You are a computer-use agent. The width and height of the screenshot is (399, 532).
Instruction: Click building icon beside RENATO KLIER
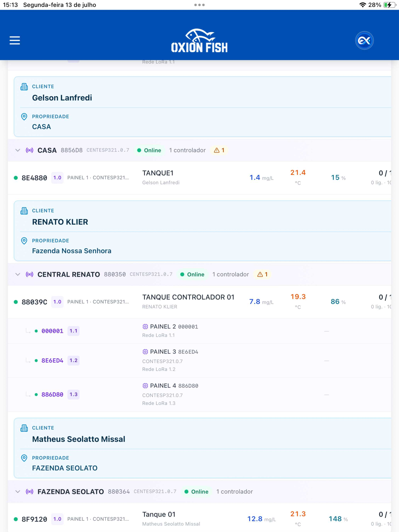(x=24, y=211)
